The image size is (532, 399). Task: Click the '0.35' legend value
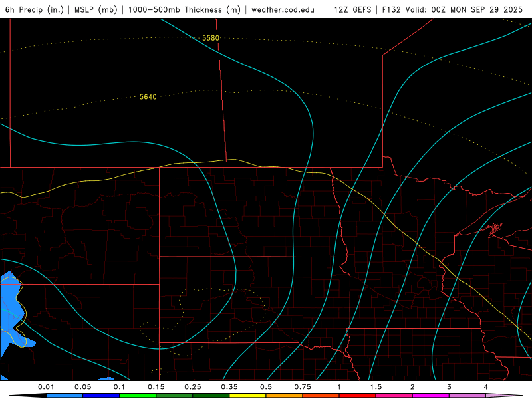coord(229,387)
